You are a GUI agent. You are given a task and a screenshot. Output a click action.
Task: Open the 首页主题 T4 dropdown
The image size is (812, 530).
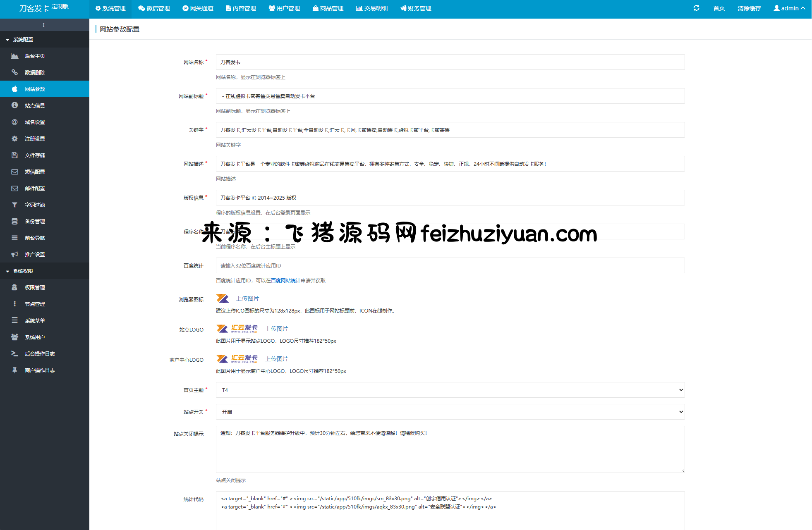[450, 390]
